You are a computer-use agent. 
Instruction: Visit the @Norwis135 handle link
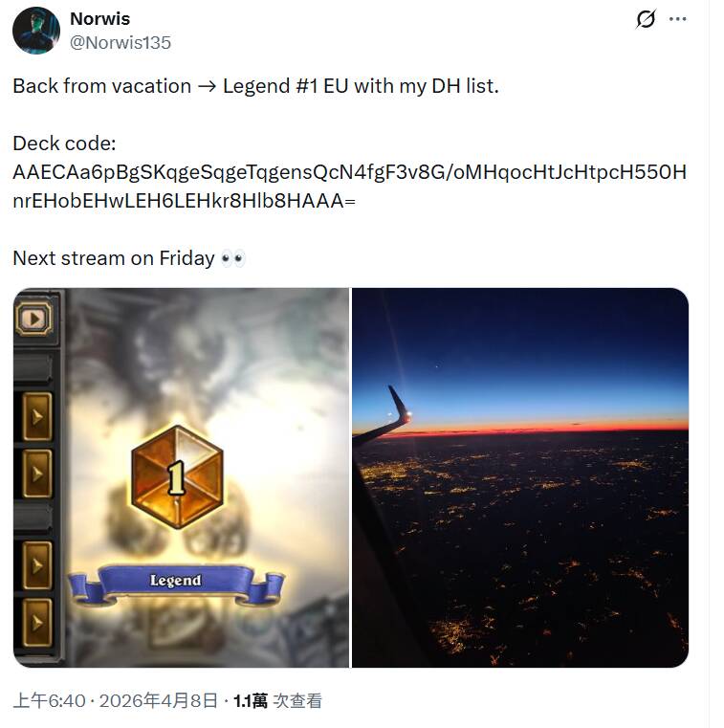[121, 43]
